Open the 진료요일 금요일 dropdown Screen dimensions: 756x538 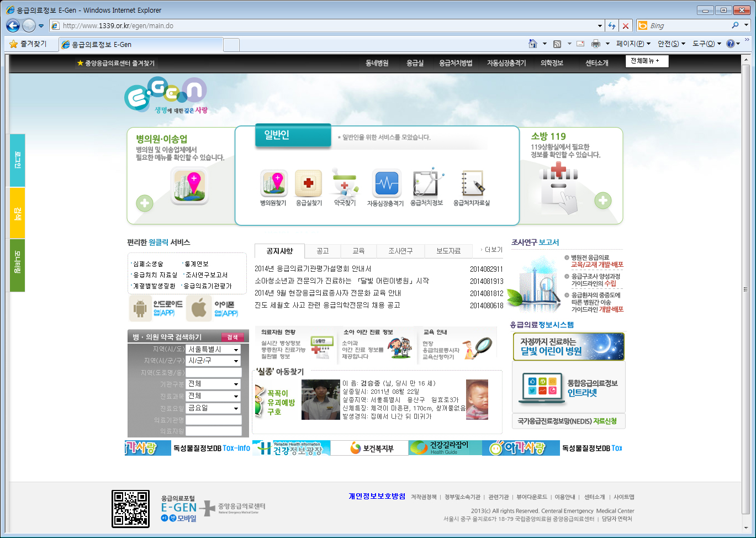click(x=213, y=408)
